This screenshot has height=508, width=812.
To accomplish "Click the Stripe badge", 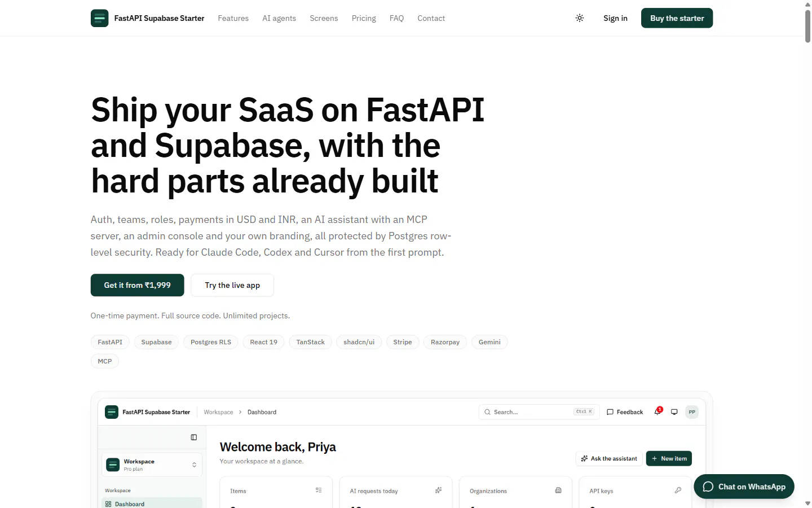I will [403, 342].
